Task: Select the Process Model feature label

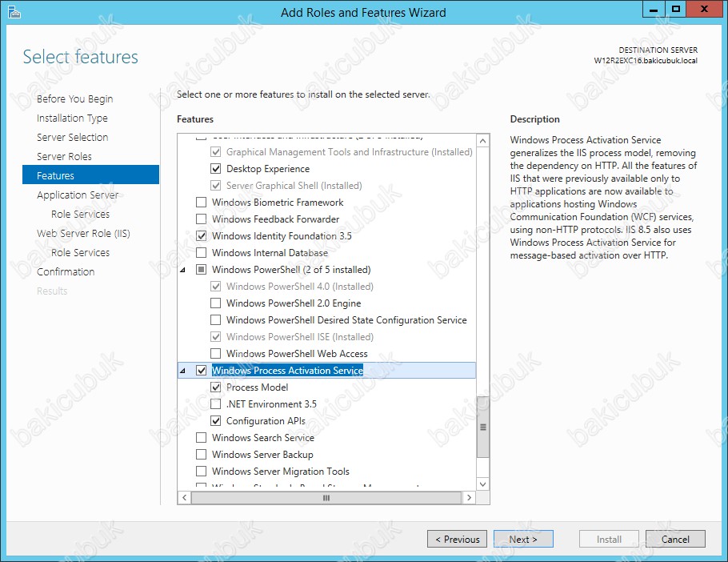Action: tap(258, 387)
